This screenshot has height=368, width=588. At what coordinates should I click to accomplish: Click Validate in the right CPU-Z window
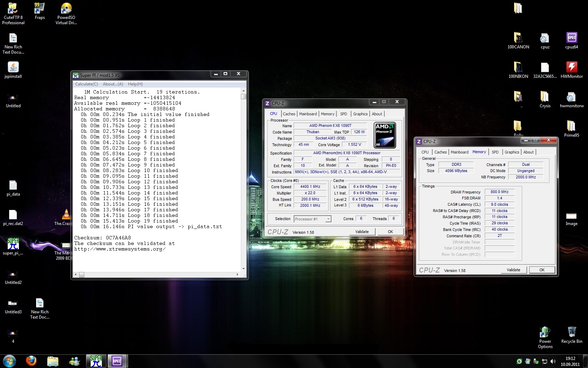click(x=513, y=270)
